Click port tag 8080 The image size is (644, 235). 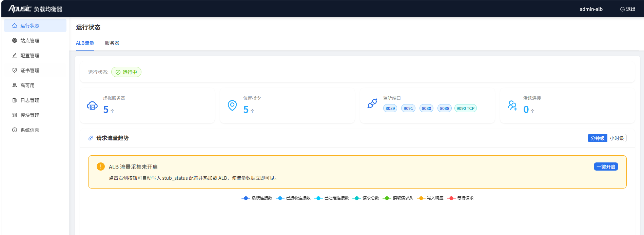[427, 109]
